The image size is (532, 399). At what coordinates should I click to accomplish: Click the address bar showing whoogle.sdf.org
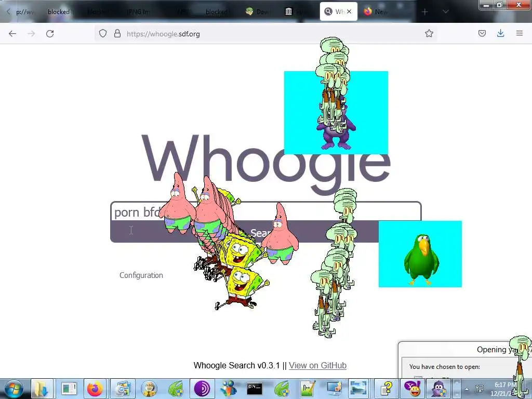pos(264,34)
